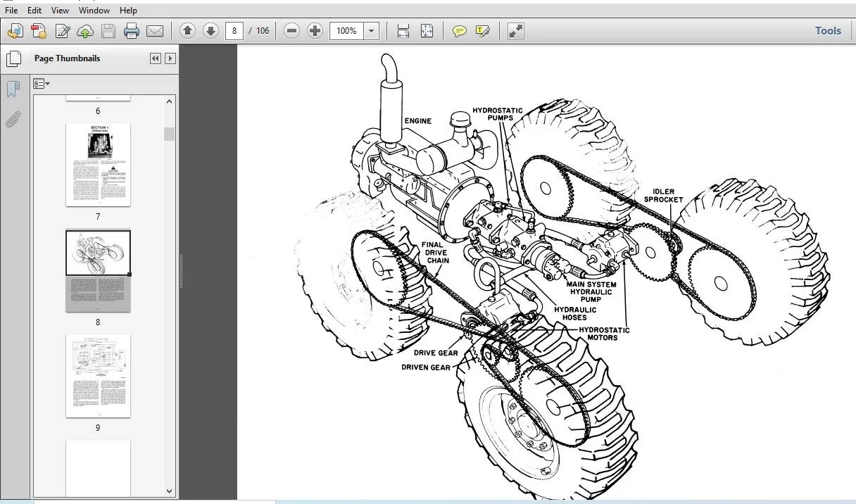This screenshot has width=856, height=504.
Task: Click the 'Page Thumbnails' panel title
Action: (68, 58)
